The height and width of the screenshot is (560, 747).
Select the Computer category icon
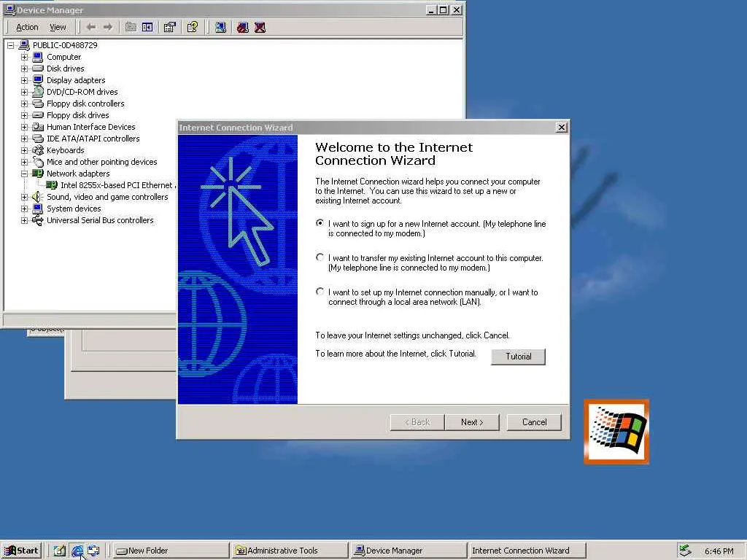pyautogui.click(x=38, y=57)
